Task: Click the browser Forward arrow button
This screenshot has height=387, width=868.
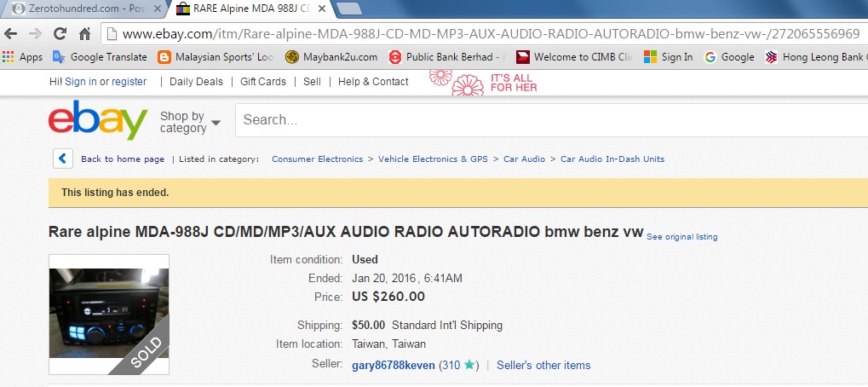Action: click(x=36, y=35)
